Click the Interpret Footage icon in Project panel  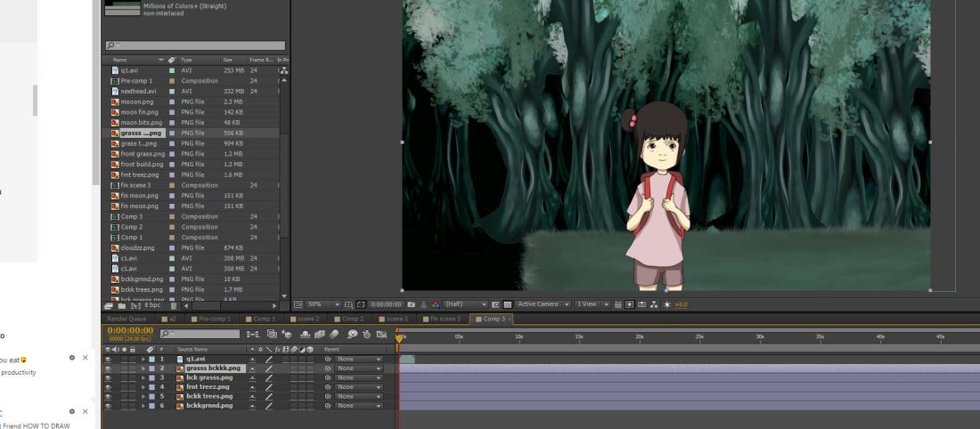pyautogui.click(x=108, y=306)
